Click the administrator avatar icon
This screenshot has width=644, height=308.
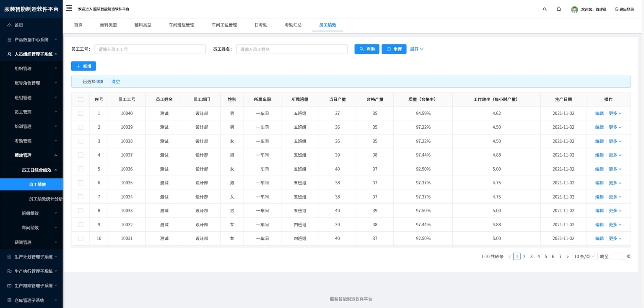pos(574,9)
